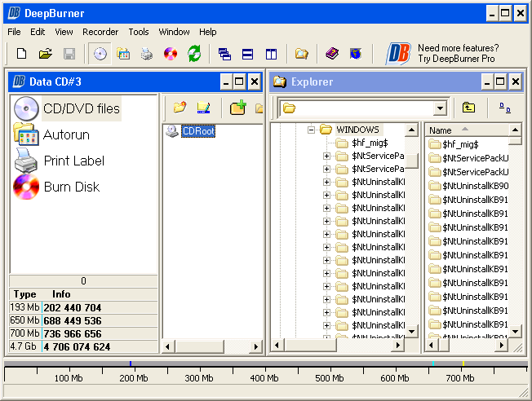Select CDRoot in the disc tree
The width and height of the screenshot is (532, 401).
point(198,131)
